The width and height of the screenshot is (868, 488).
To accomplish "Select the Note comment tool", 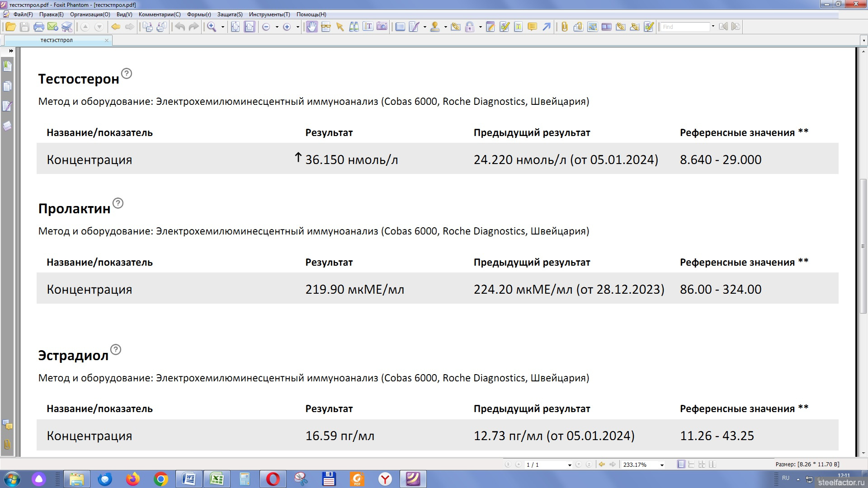I will tap(532, 27).
